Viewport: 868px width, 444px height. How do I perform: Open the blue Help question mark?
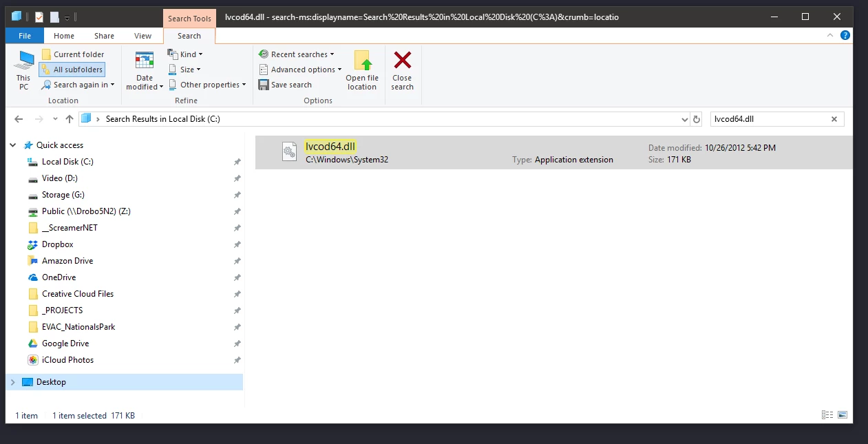pos(845,36)
